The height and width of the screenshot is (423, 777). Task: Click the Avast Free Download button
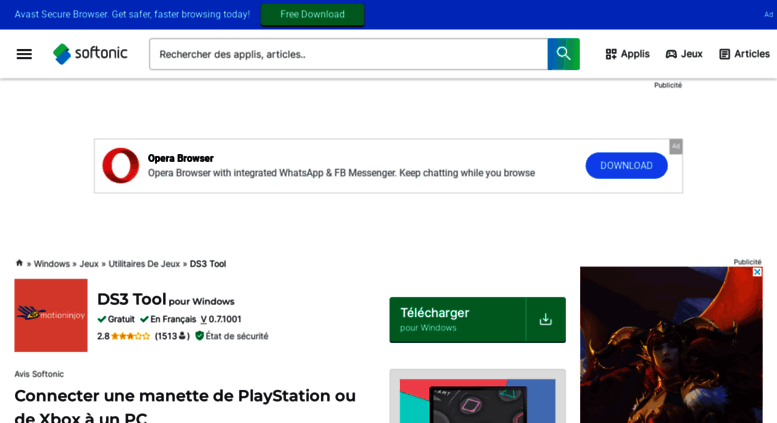pos(312,14)
